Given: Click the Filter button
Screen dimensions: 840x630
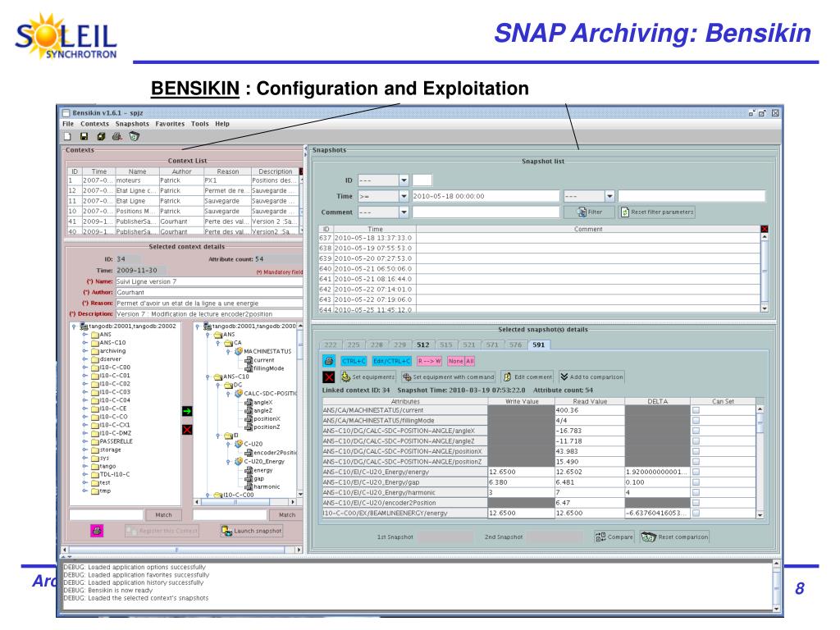Looking at the screenshot, I should click(x=589, y=212).
